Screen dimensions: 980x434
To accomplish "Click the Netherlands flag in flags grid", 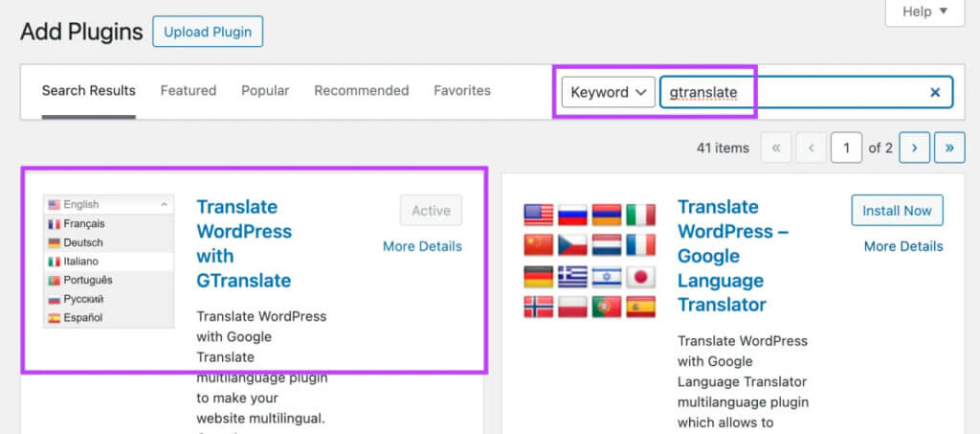I will click(607, 244).
